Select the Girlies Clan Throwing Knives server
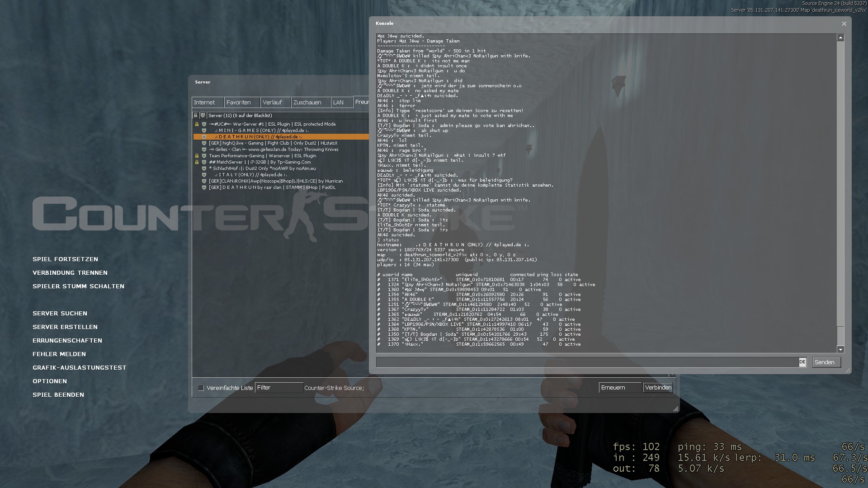 click(x=281, y=150)
